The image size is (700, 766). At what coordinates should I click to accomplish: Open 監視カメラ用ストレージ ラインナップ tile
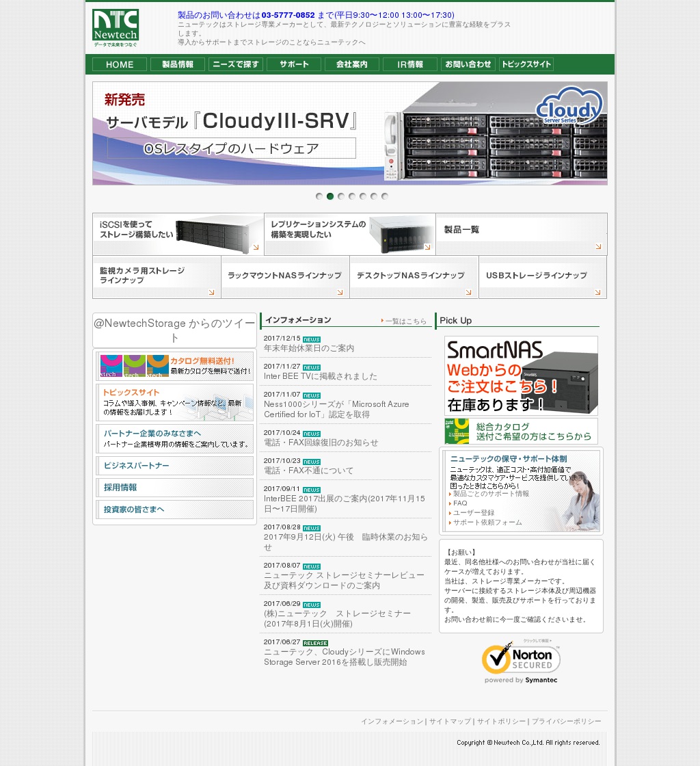157,277
